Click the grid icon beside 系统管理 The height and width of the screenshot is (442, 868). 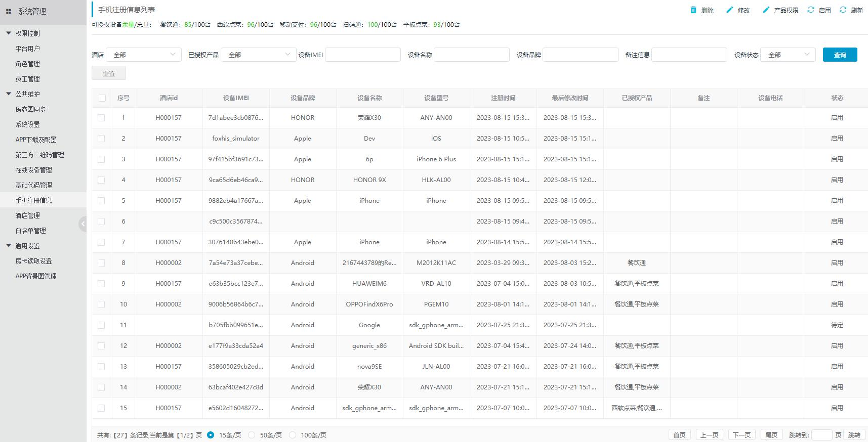9,12
